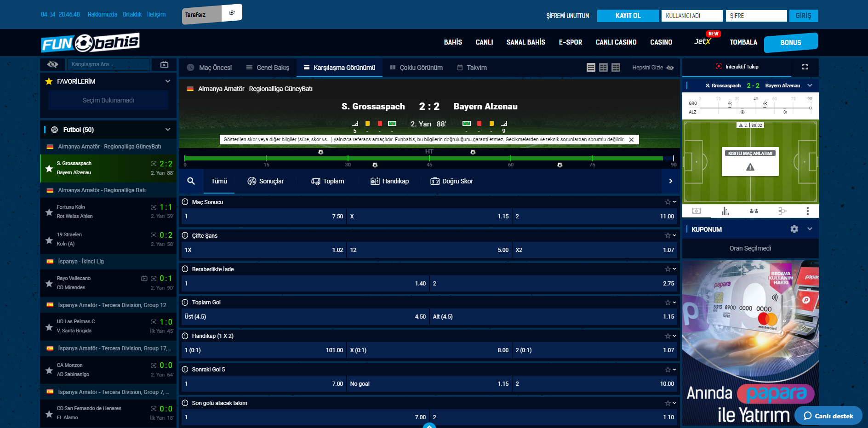The width and height of the screenshot is (868, 428).
Task: Expand the match selector dropdown in tracker
Action: (810, 86)
